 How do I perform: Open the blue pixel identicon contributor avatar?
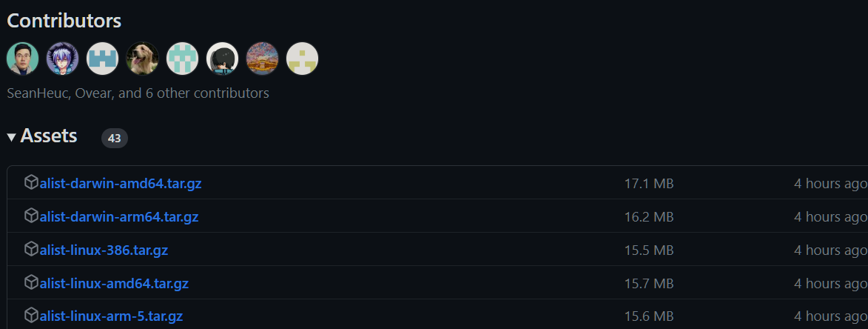pos(102,59)
